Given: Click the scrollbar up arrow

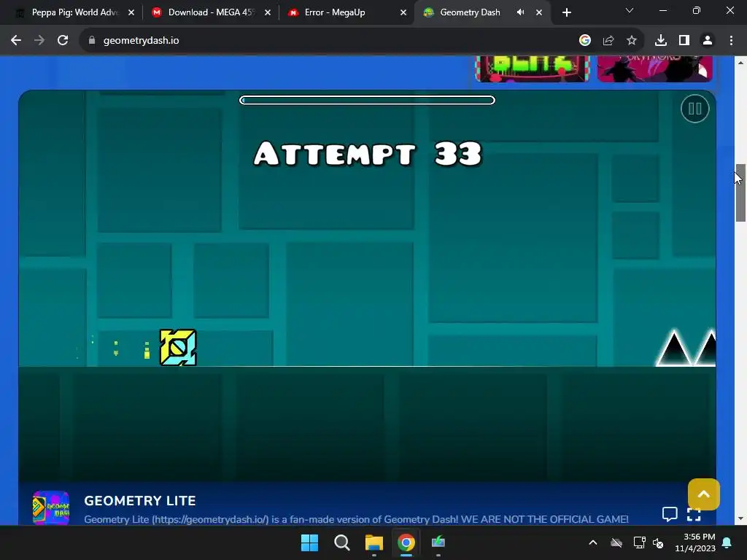Looking at the screenshot, I should coord(740,63).
